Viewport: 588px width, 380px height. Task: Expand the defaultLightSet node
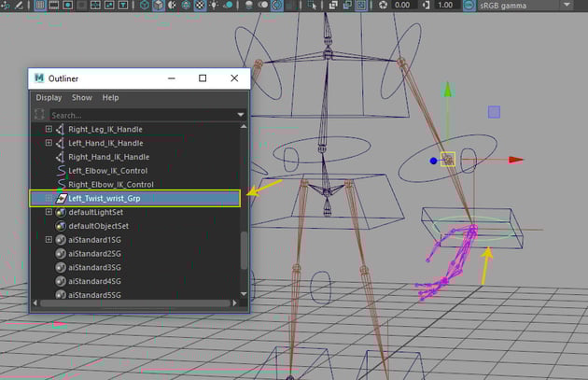pyautogui.click(x=49, y=213)
